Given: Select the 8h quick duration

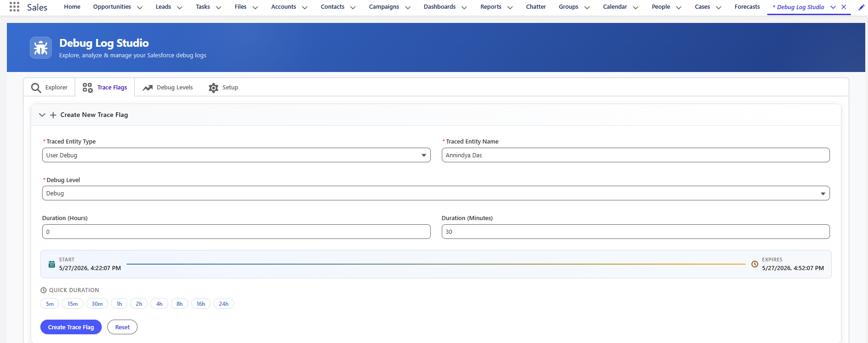Looking at the screenshot, I should tap(180, 304).
